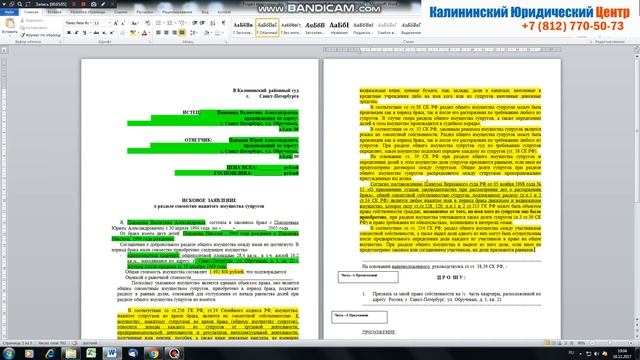Click the bulleted list button
Screen dimensions: 640x360
pyautogui.click(x=159, y=23)
